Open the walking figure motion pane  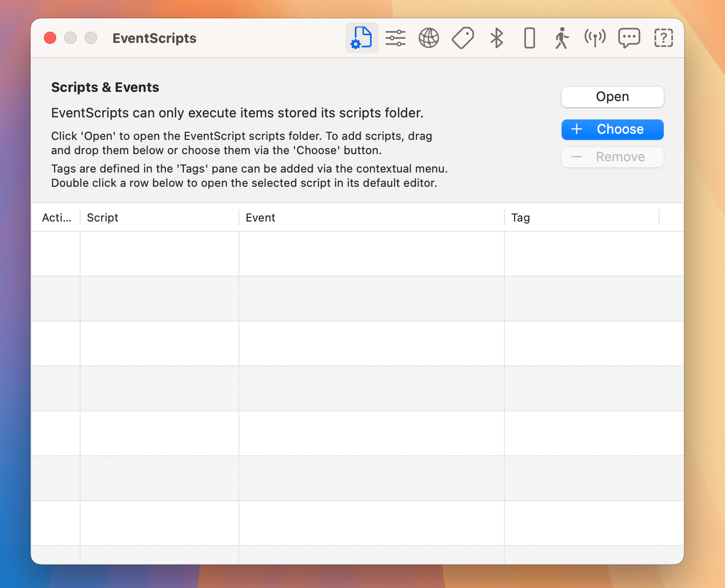(562, 38)
